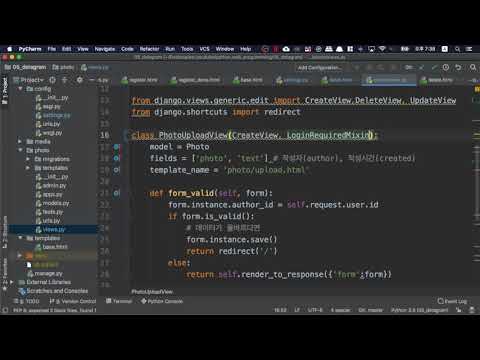The width and height of the screenshot is (480, 360).
Task: Click the locate file target icon in Project panel
Action: [x=52, y=80]
